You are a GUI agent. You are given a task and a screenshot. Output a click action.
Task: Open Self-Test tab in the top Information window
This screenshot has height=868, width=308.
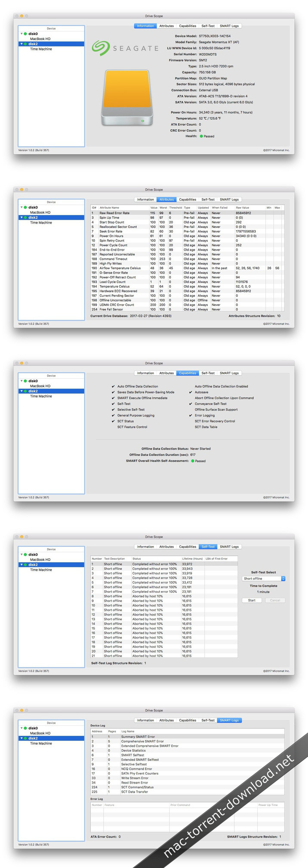[208, 26]
